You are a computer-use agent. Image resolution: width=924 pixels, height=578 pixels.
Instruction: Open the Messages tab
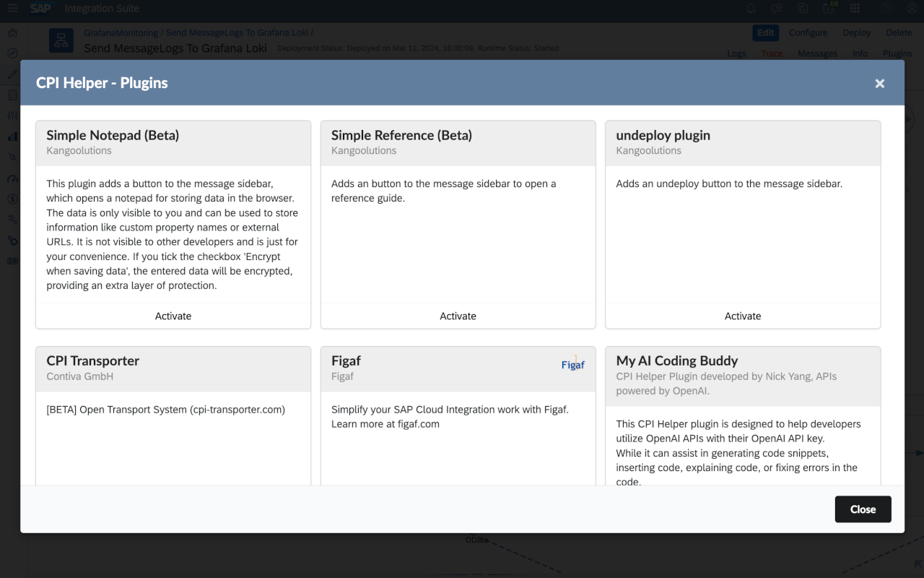point(817,53)
